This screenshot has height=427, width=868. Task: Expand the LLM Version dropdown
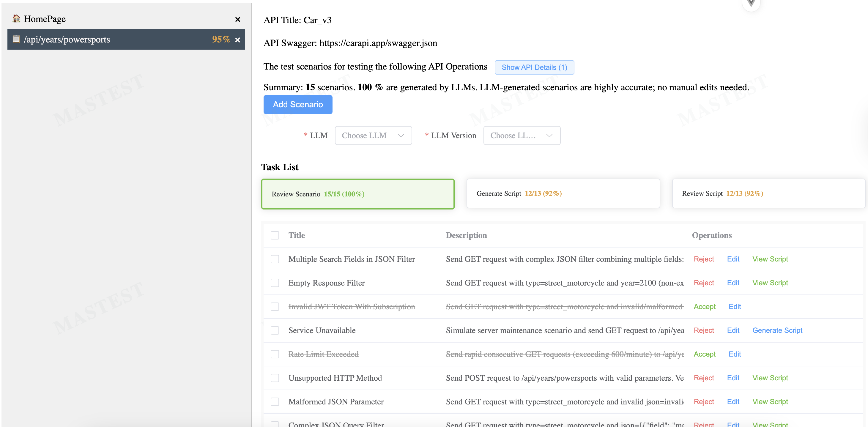521,135
